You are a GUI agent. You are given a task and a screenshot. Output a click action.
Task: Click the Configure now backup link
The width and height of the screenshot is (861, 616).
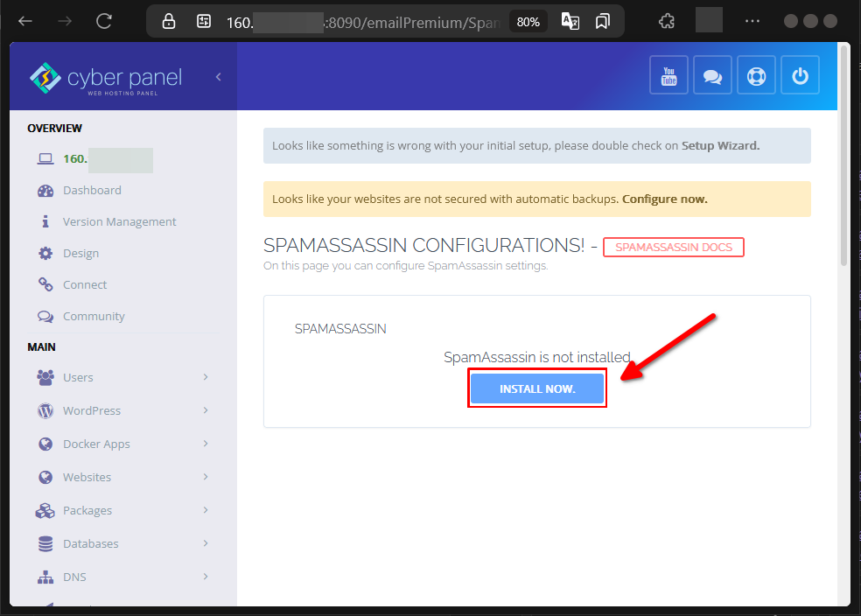coord(664,199)
